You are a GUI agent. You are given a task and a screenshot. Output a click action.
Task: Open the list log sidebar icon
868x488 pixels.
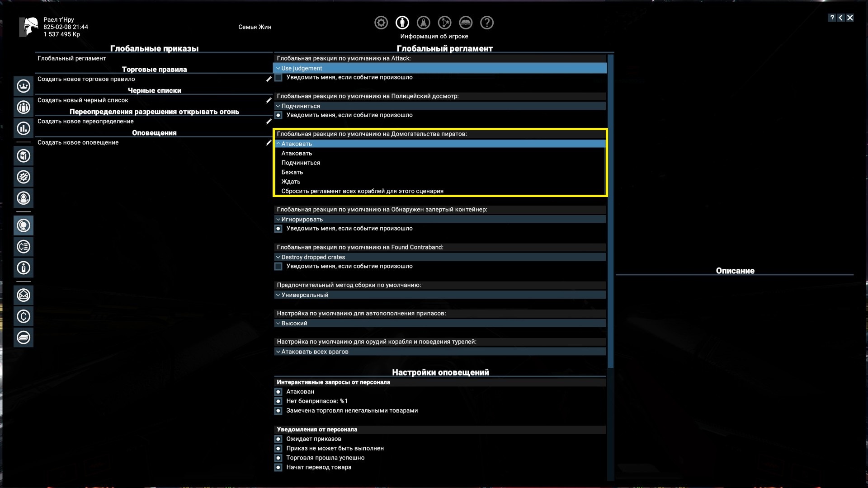tap(24, 247)
